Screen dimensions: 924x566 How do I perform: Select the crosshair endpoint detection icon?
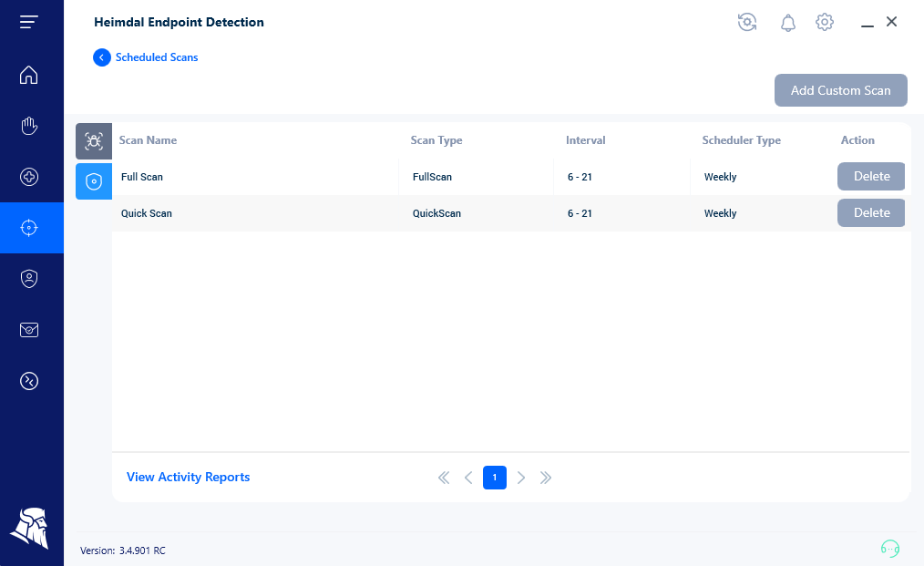(x=29, y=228)
